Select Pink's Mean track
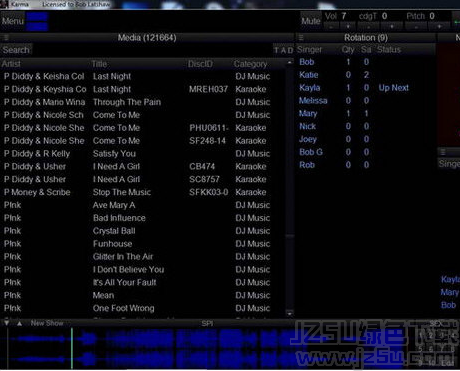This screenshot has width=460, height=371. point(143,295)
